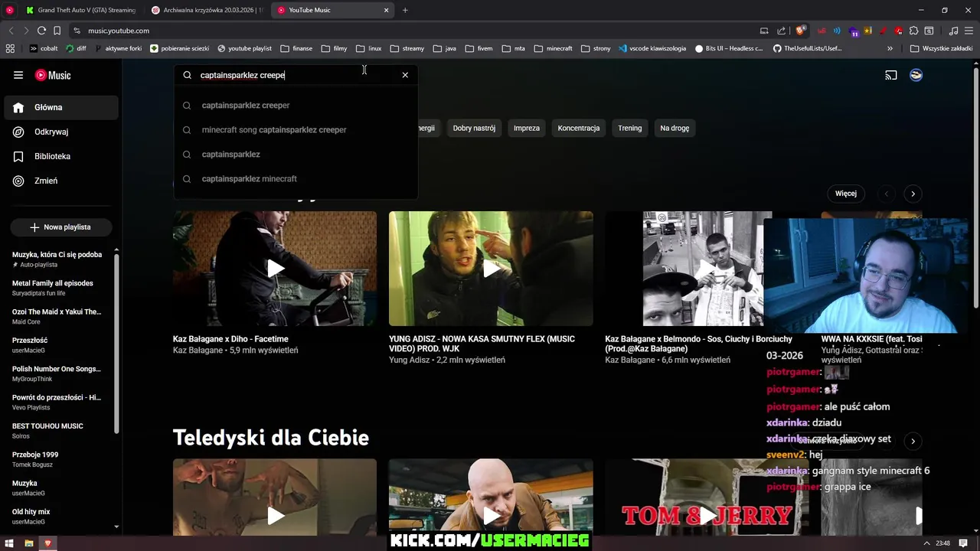Open the sidebar search panel icon
The height and width of the screenshot is (551, 980).
point(929,31)
